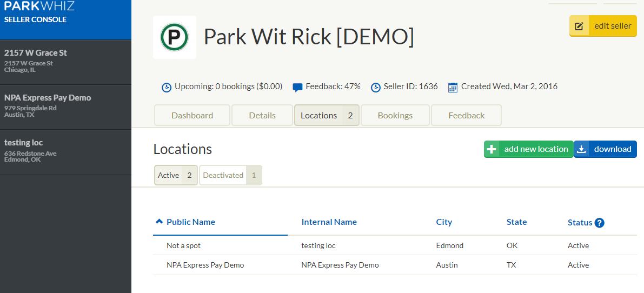Sort by Status column header

(580, 222)
